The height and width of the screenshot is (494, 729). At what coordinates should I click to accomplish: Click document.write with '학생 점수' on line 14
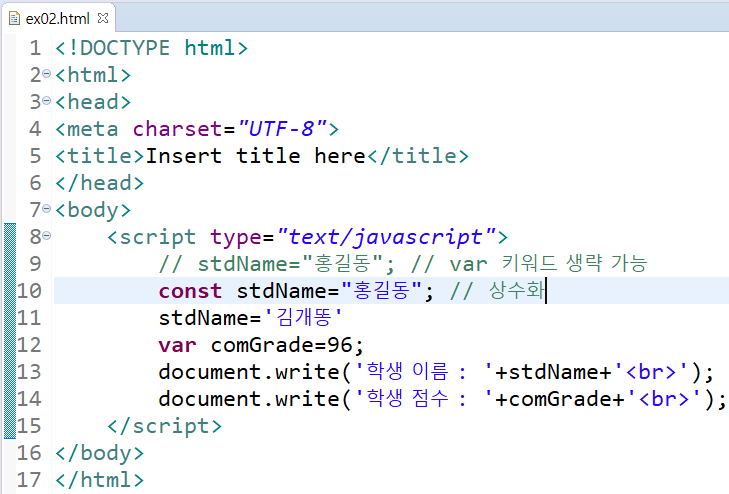pos(442,399)
